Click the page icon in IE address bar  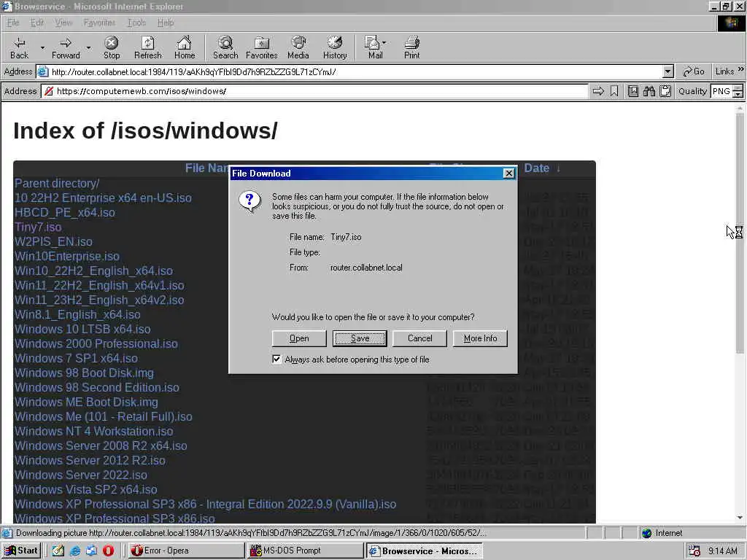pos(43,72)
